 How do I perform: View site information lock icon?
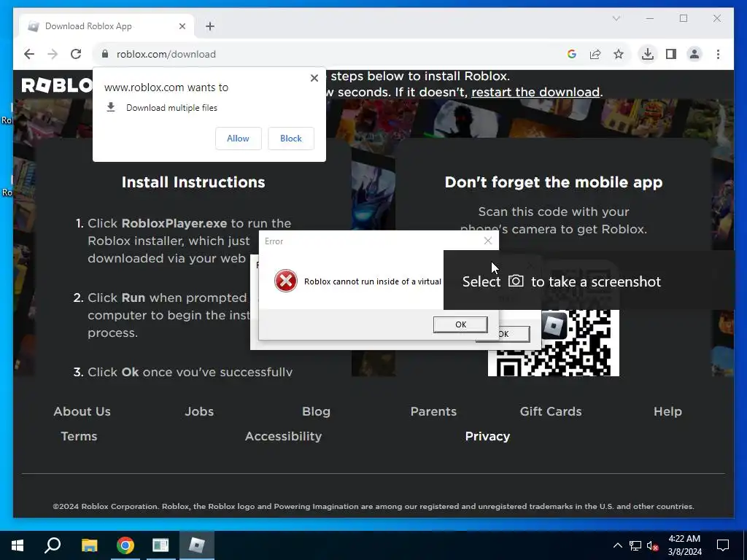click(x=105, y=54)
